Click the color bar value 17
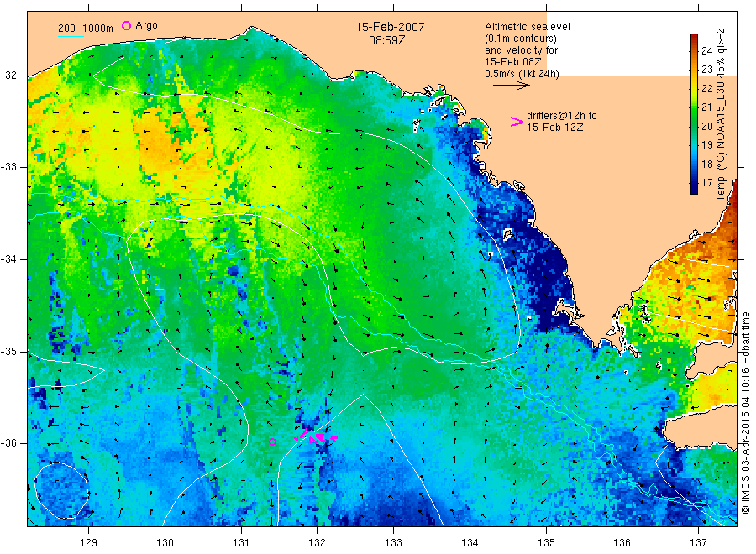Image resolution: width=756 pixels, height=554 pixels. pyautogui.click(x=706, y=183)
